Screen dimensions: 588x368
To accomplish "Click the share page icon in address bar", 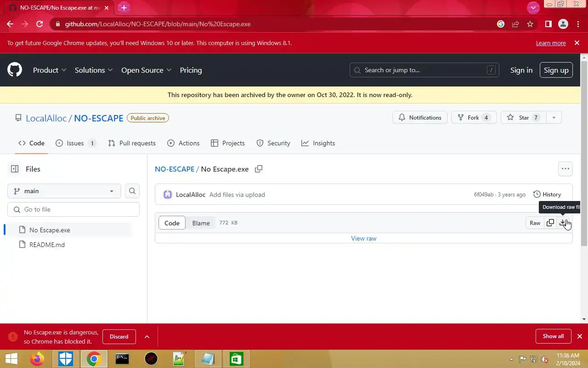I will point(515,24).
